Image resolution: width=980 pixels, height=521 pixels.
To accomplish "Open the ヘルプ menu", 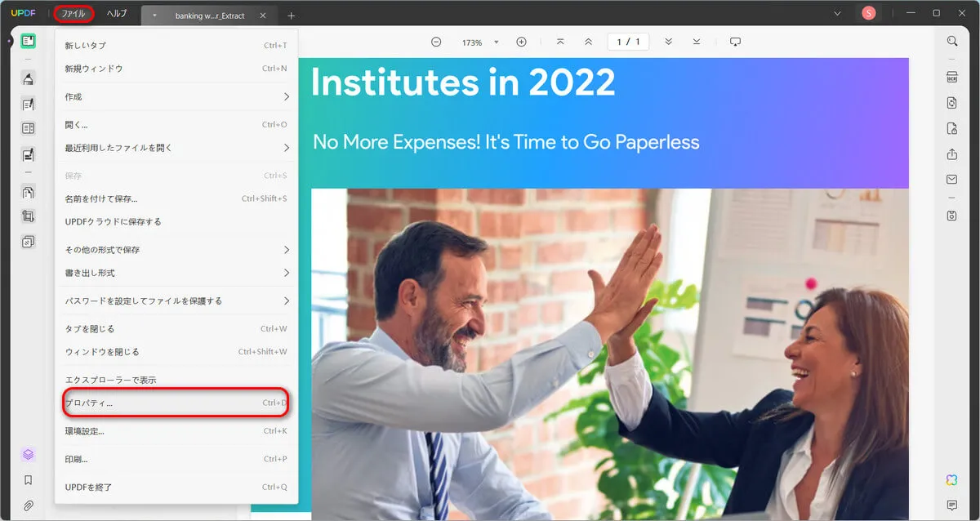I will click(x=117, y=14).
